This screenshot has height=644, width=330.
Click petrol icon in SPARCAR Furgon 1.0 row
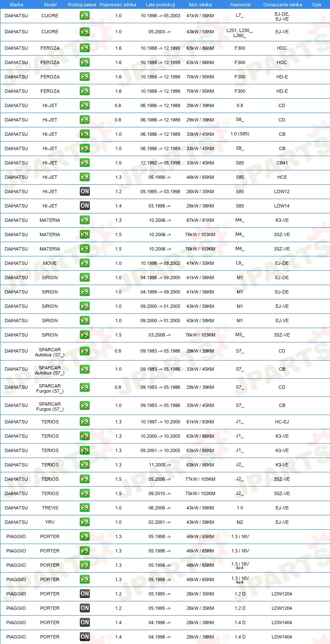click(84, 405)
